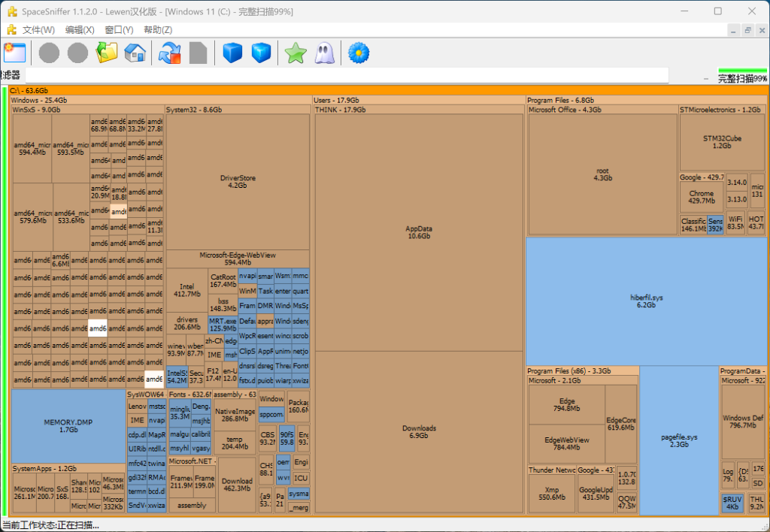Toggle the white ghost toolbar button
The height and width of the screenshot is (532, 770).
pos(324,53)
